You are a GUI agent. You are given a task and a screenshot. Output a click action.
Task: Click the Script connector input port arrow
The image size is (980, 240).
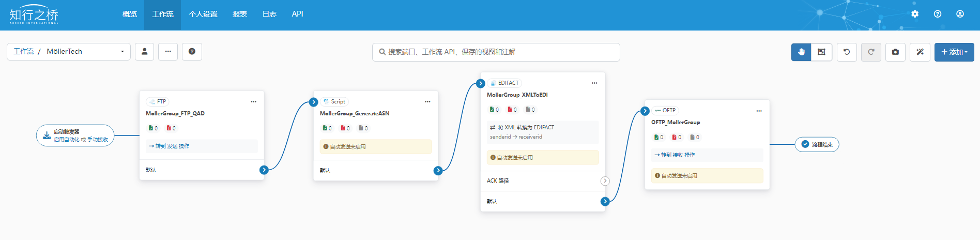314,102
